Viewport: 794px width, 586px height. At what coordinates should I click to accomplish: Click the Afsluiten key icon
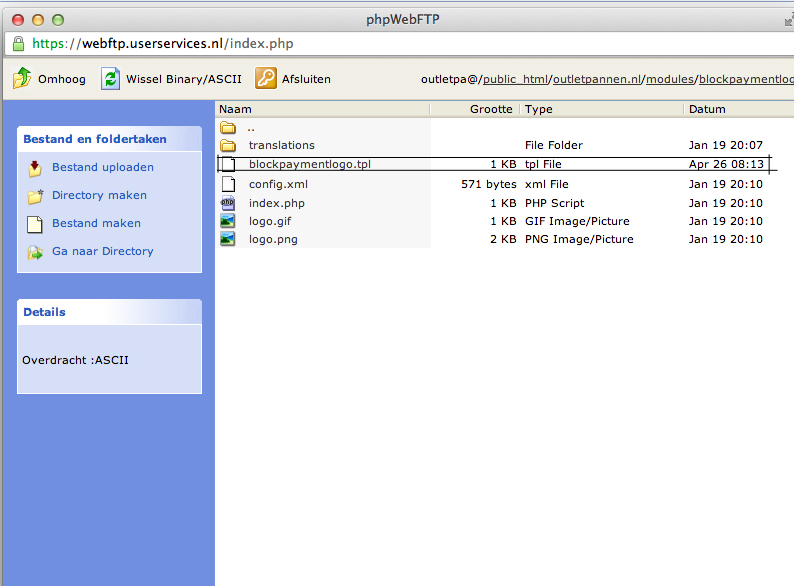click(x=266, y=79)
